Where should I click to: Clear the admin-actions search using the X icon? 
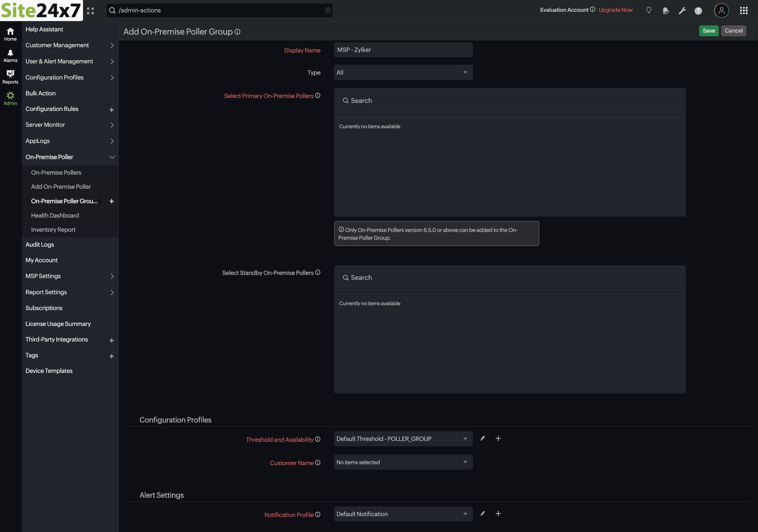[328, 10]
